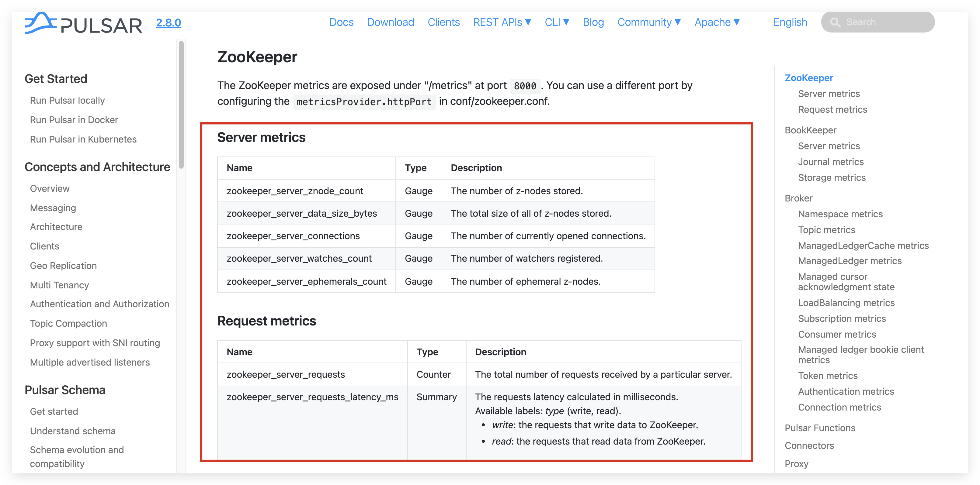Open Topic Compaction page

(68, 323)
